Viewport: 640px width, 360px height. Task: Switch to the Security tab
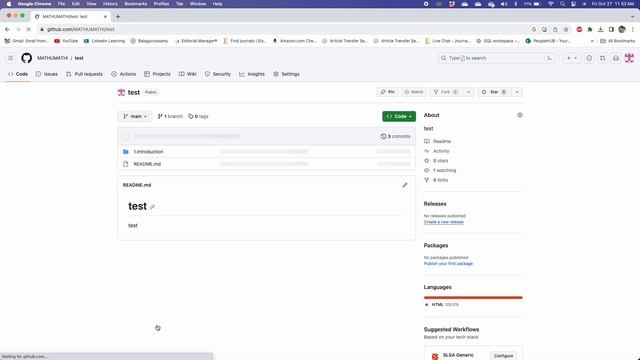coord(218,74)
